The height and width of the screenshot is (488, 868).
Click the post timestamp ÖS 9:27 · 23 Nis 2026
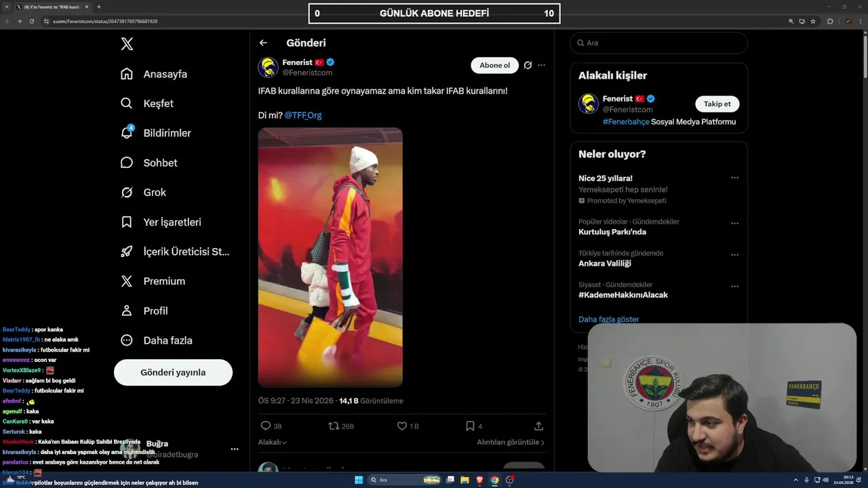click(x=296, y=401)
